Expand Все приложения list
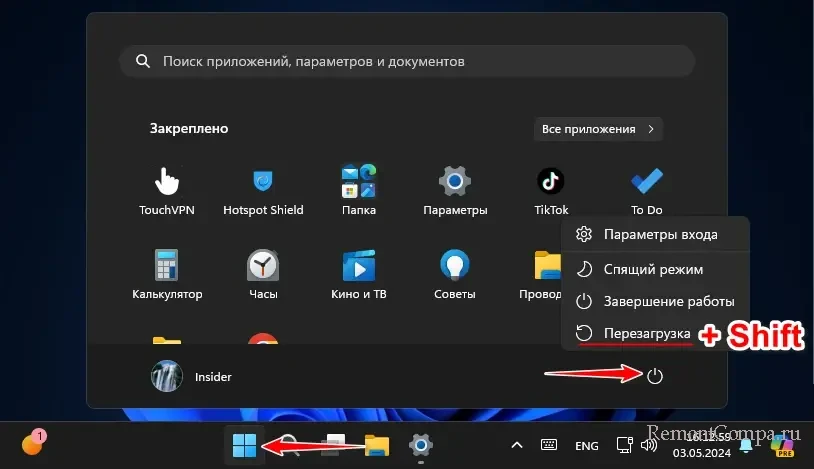814x469 pixels. 598,129
